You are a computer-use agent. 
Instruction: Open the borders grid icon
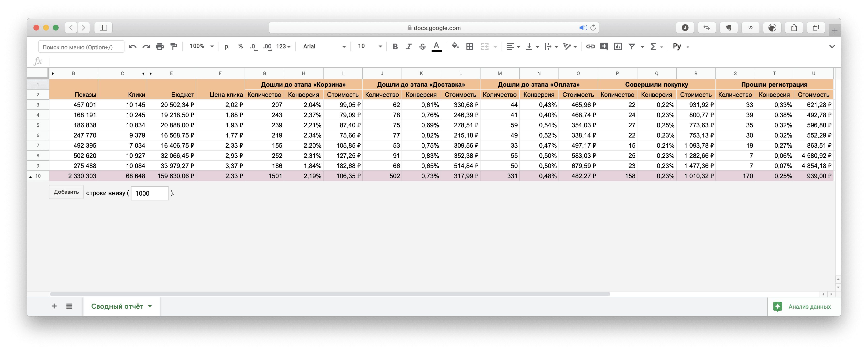coord(470,46)
